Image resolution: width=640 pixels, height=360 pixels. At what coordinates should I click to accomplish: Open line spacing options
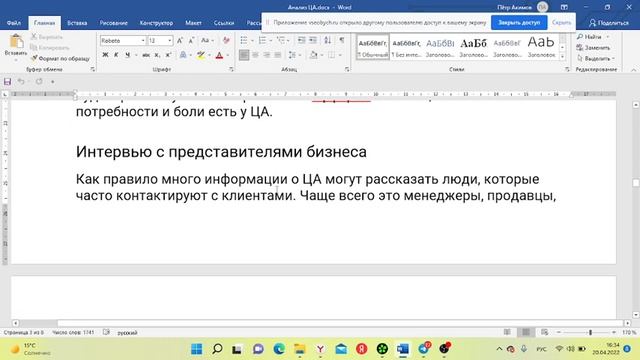[292, 55]
